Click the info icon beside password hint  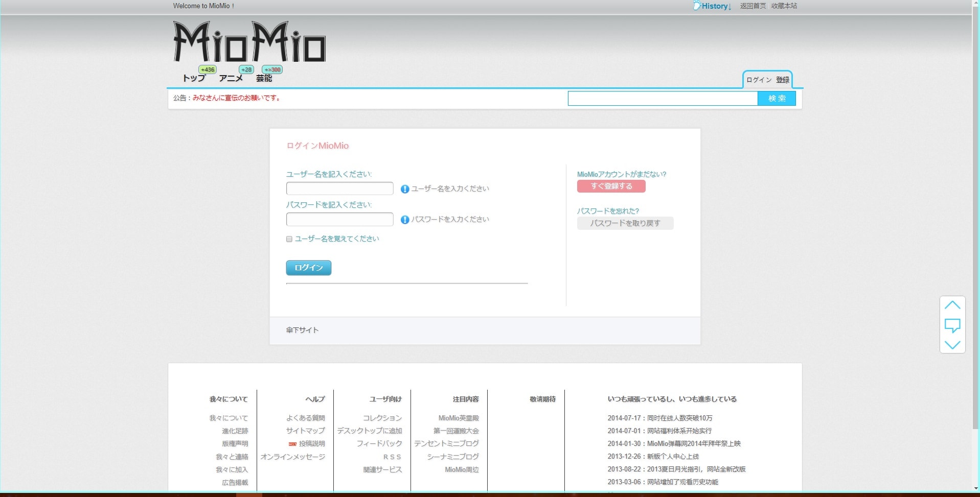(405, 220)
